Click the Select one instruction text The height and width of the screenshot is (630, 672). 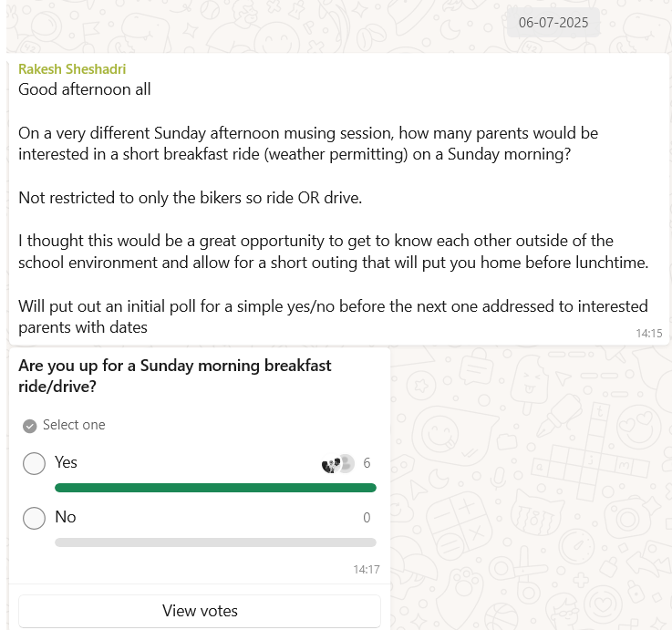[x=74, y=425]
